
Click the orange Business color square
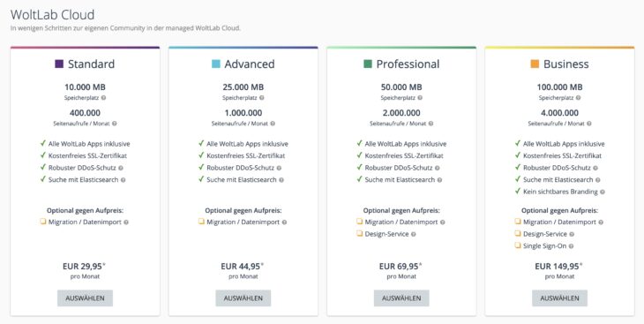coord(535,64)
